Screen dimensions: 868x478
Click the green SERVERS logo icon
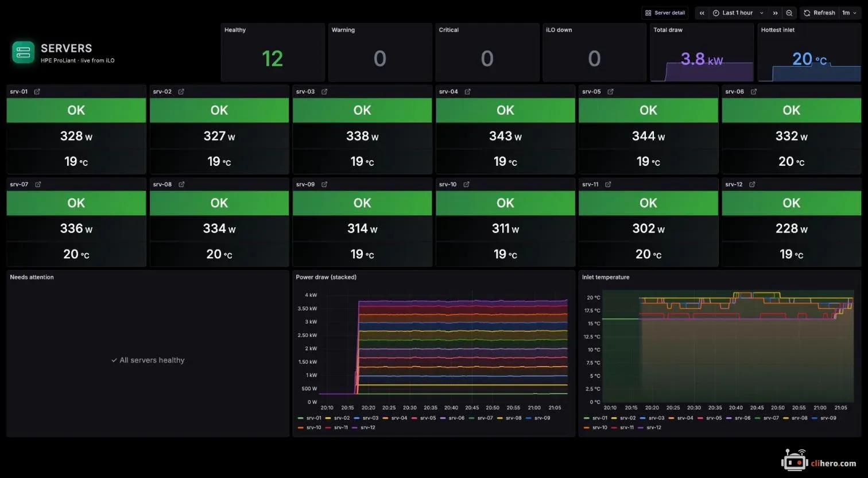point(24,52)
